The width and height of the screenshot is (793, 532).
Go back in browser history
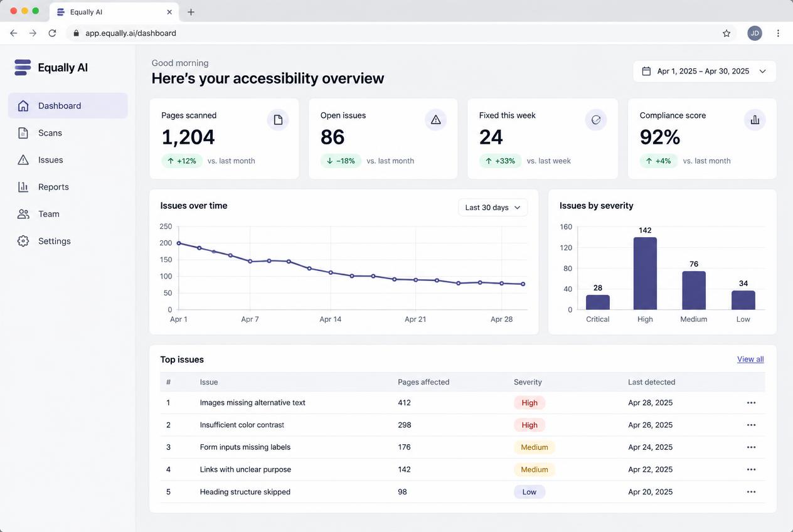[14, 33]
